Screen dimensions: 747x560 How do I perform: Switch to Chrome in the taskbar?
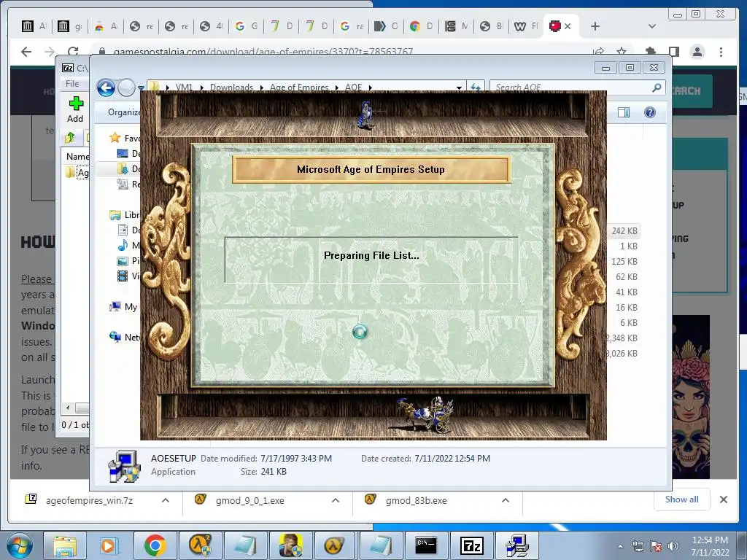155,545
